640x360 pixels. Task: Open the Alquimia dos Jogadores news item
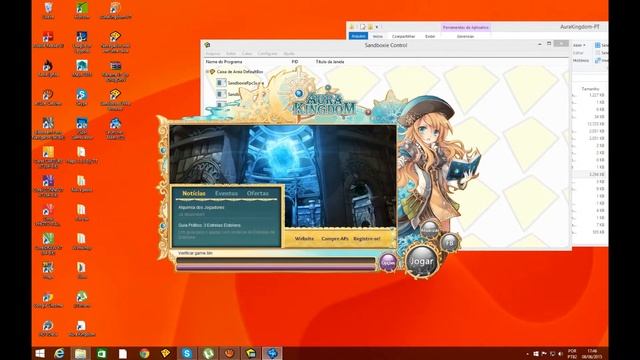click(x=201, y=207)
